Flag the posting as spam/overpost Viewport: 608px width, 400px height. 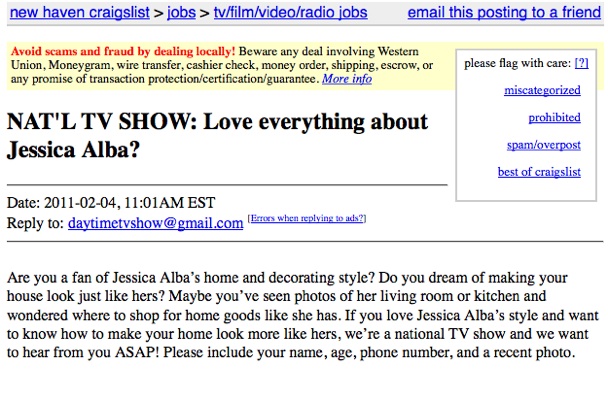[x=543, y=145]
